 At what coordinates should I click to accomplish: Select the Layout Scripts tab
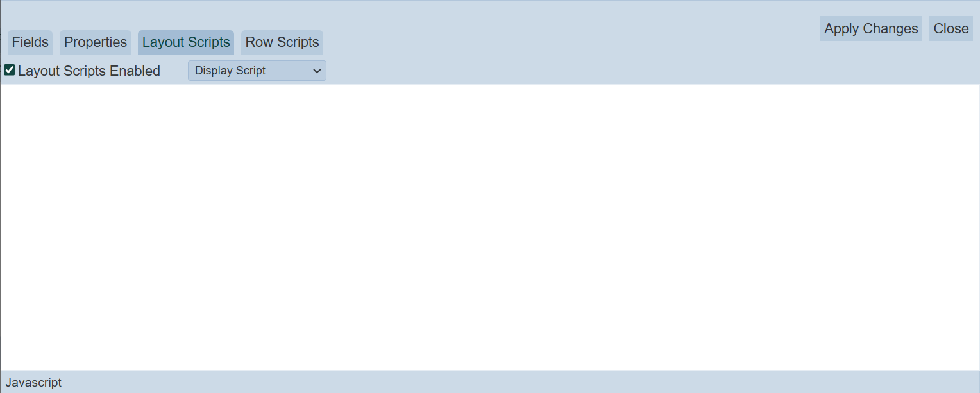point(186,42)
